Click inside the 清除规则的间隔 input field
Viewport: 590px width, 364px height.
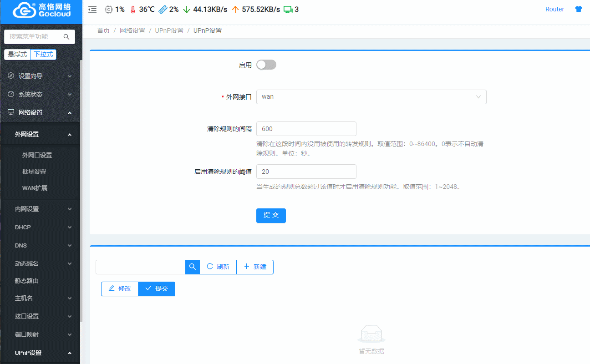pos(306,129)
